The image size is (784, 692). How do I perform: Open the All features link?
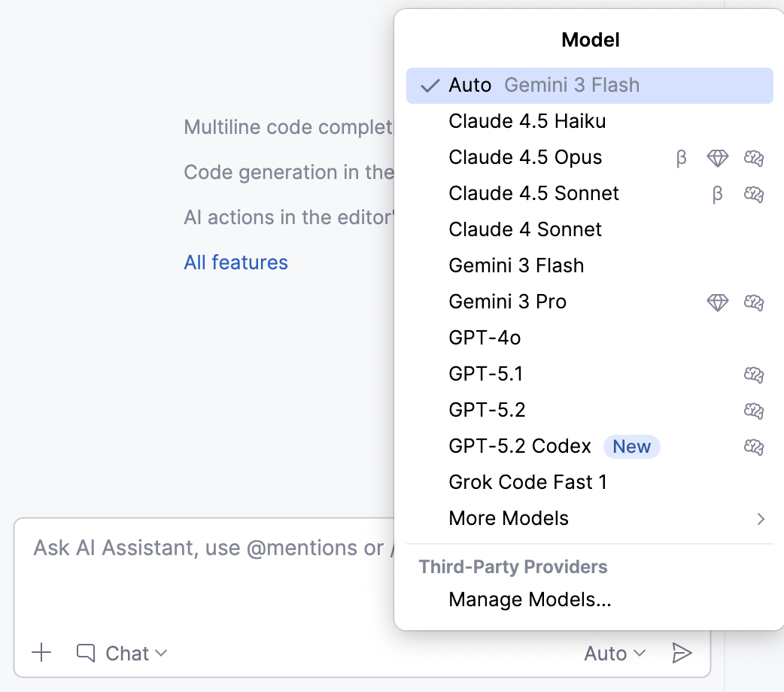tap(236, 262)
